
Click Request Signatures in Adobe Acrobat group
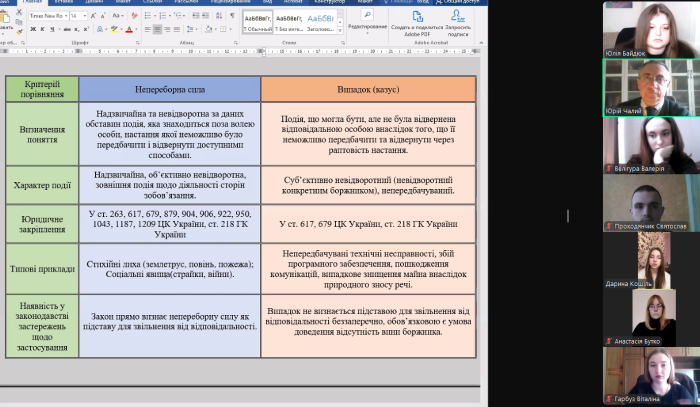pyautogui.click(x=458, y=25)
